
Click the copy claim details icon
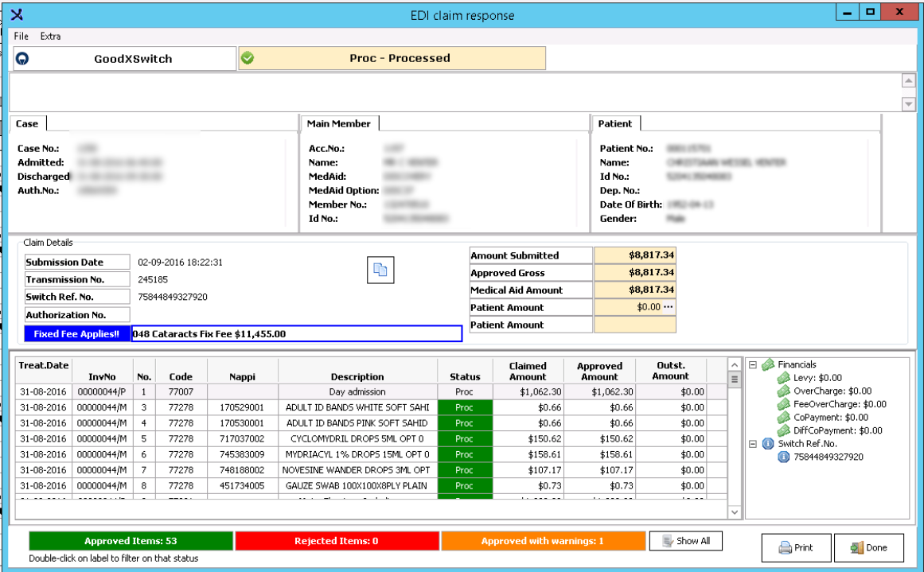tap(380, 270)
